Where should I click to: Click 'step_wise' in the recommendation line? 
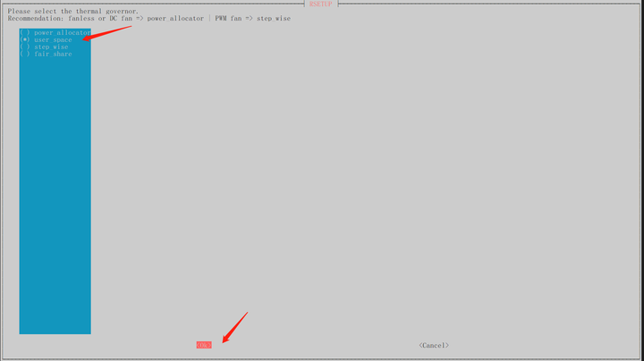coord(274,19)
